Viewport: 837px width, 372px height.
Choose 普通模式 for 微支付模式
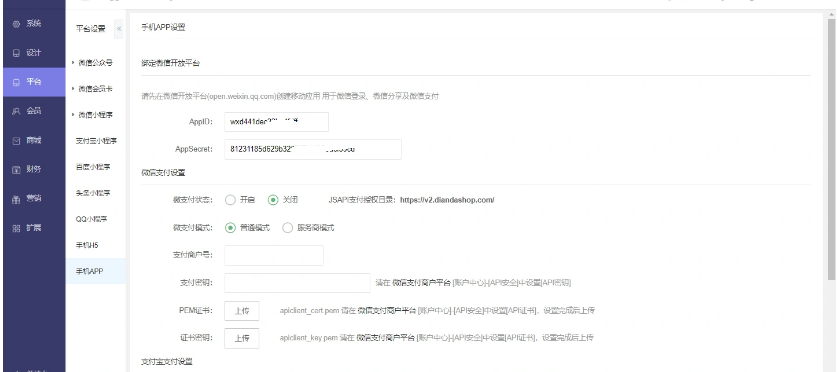[230, 228]
